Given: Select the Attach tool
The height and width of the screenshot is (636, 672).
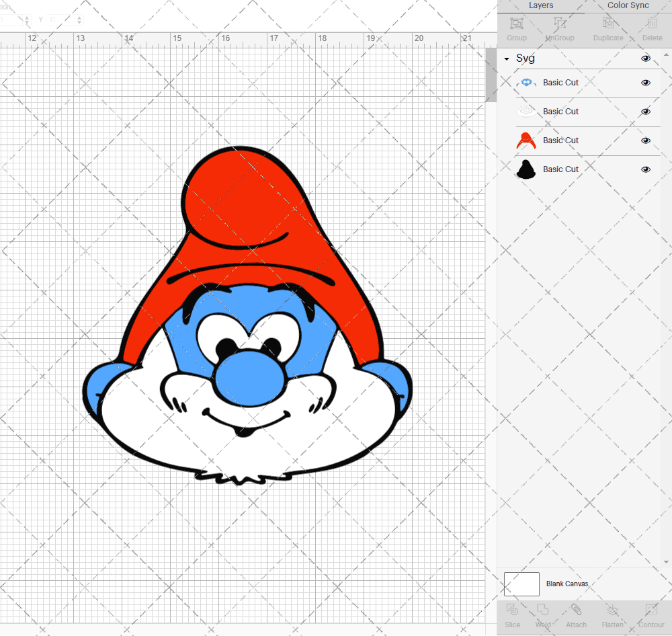Looking at the screenshot, I should [576, 610].
